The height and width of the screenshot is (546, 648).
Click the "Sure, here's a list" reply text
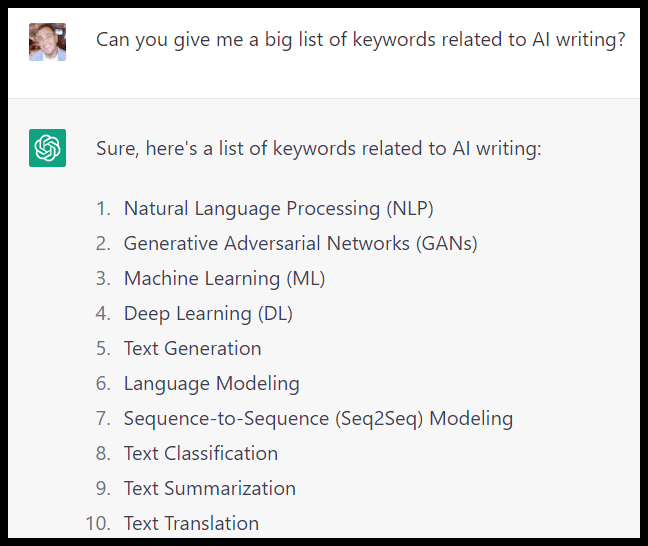(x=318, y=149)
